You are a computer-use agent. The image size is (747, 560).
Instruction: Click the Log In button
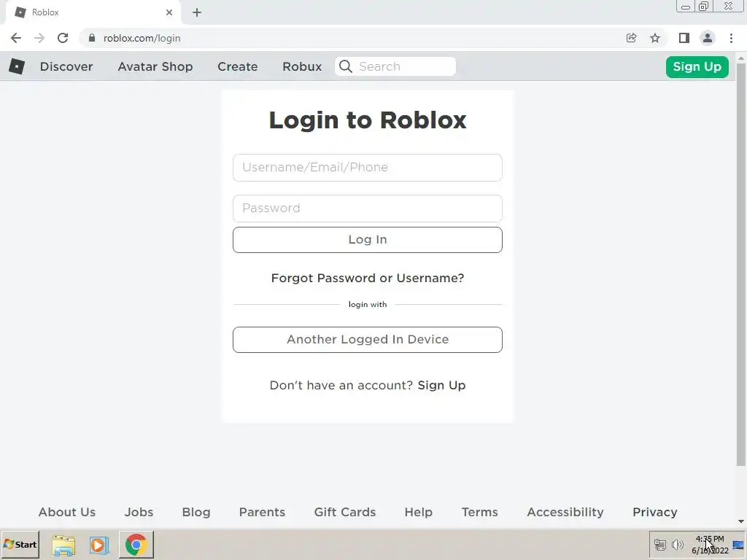click(368, 239)
